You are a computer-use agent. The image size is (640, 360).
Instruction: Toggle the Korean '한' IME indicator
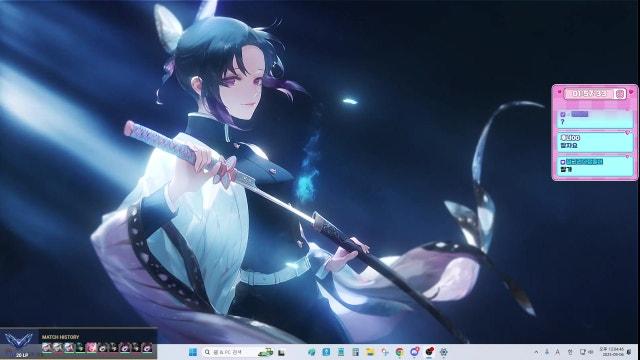[570, 352]
